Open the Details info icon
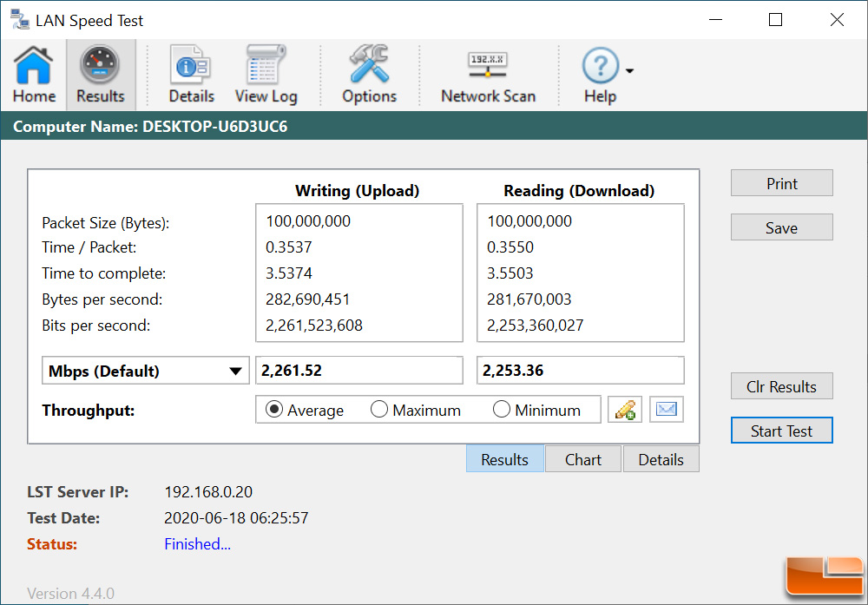868x605 pixels. [x=191, y=74]
